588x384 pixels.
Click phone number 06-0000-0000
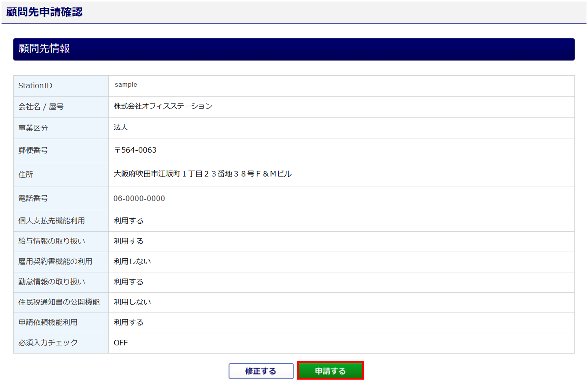click(x=139, y=198)
